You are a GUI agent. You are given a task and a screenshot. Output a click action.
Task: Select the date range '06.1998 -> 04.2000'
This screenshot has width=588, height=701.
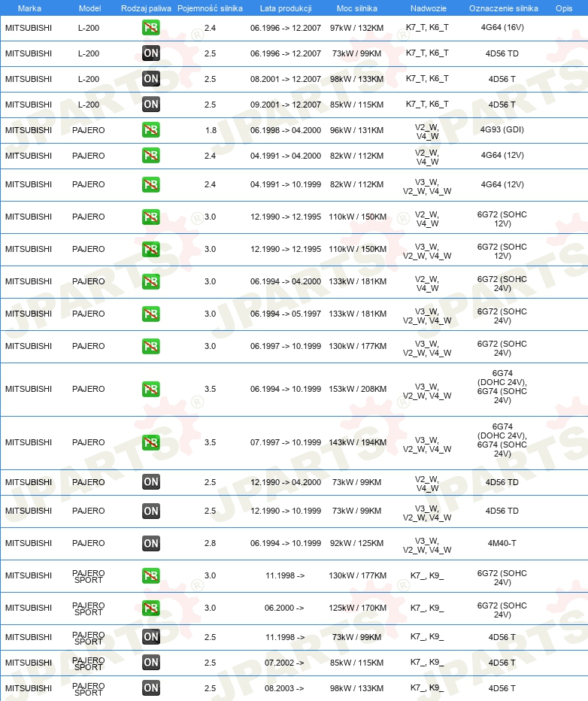(286, 130)
